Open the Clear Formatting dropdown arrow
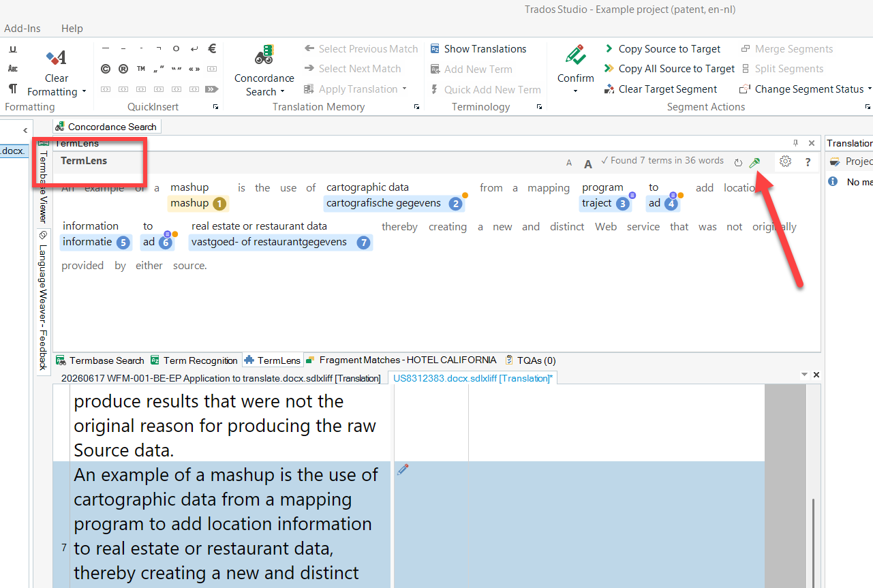 84,92
